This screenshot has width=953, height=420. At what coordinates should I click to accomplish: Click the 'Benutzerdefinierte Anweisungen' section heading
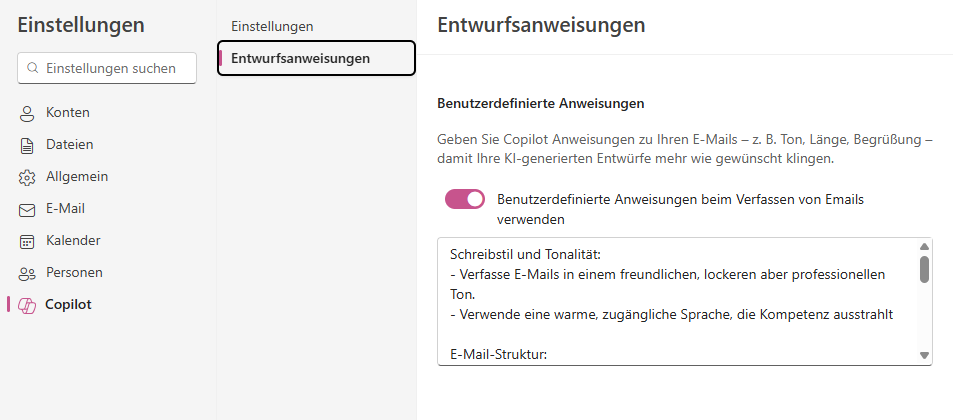point(541,103)
